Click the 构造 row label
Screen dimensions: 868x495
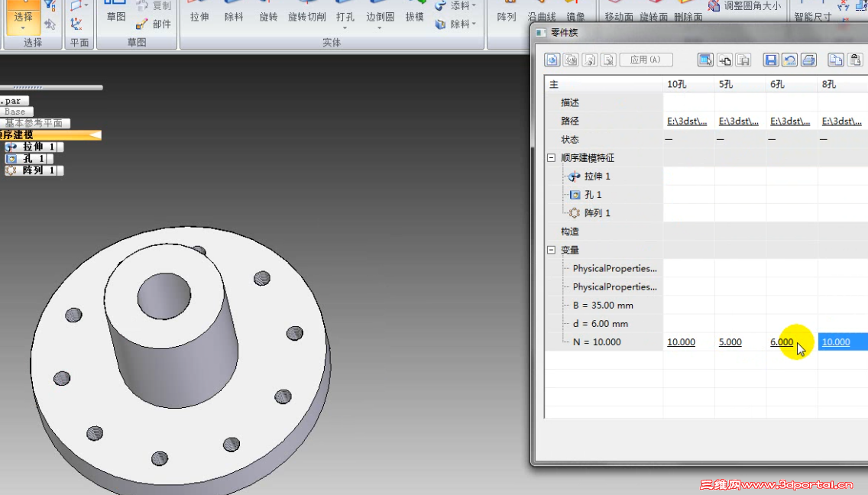coord(570,231)
